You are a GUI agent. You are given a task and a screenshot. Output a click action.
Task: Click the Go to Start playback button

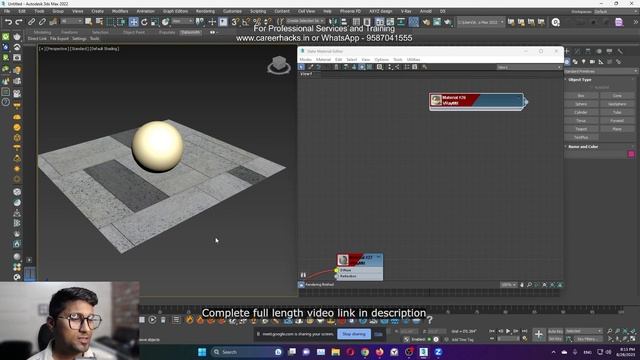click(492, 331)
